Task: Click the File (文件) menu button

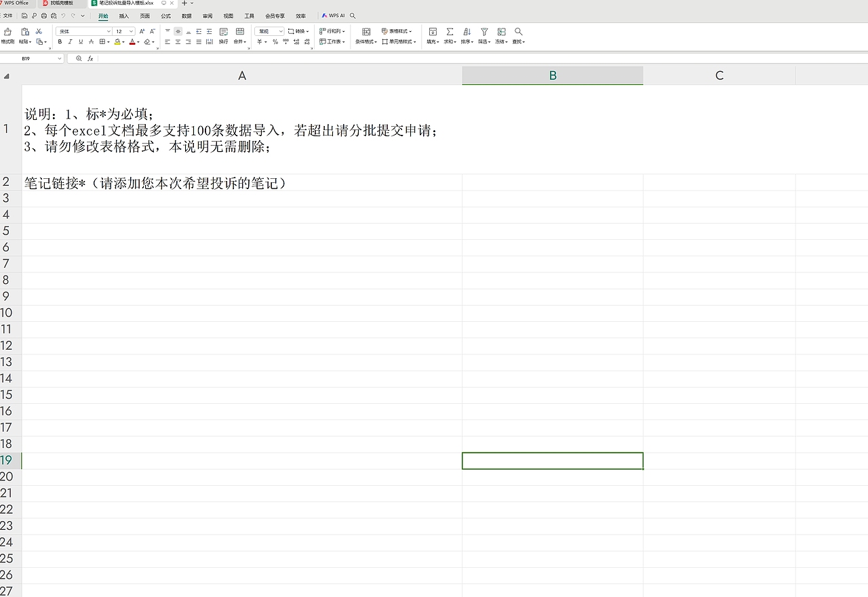Action: (x=7, y=16)
